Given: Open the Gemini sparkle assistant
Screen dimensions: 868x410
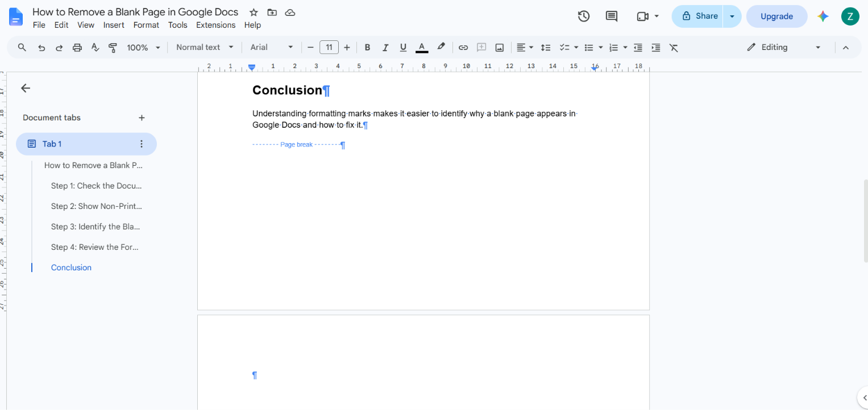Looking at the screenshot, I should point(823,16).
